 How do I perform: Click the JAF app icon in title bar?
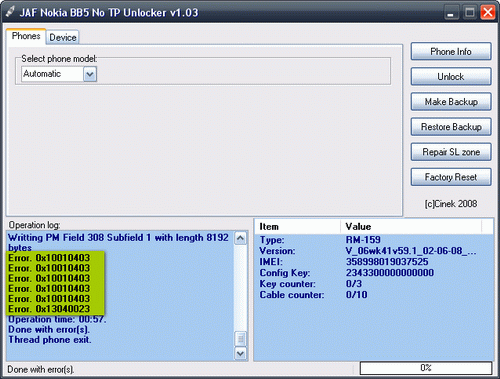point(10,12)
